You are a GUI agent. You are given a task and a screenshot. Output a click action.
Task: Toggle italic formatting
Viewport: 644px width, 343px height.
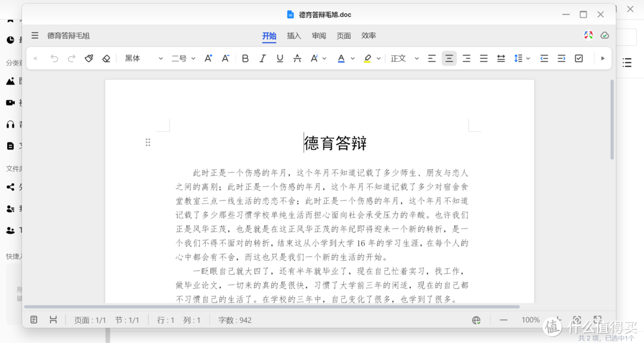tap(262, 58)
